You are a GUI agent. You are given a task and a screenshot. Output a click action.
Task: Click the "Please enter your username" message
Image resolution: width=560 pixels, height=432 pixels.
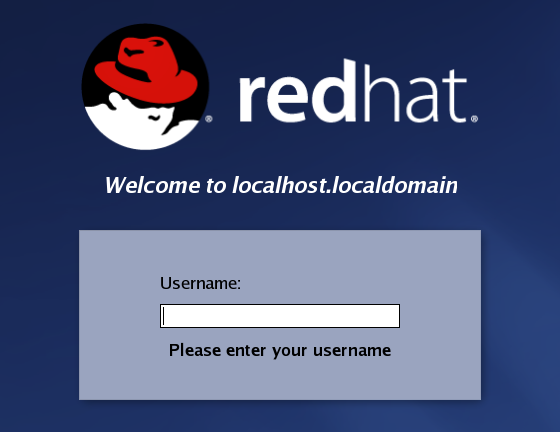click(x=280, y=350)
